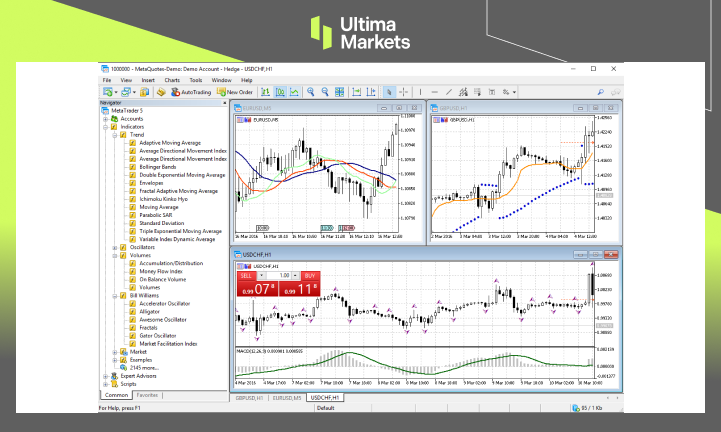Switch to the Favorites tab
The width and height of the screenshot is (721, 432).
147,395
